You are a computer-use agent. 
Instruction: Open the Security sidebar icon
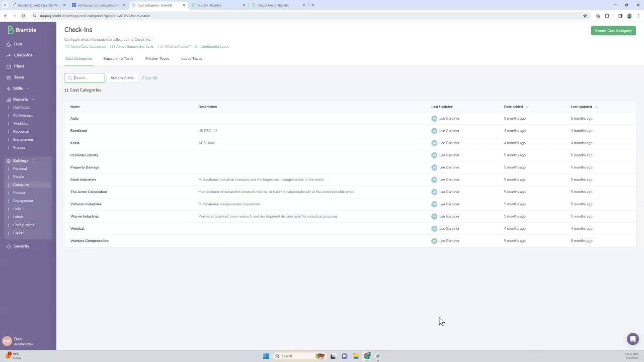(9, 246)
